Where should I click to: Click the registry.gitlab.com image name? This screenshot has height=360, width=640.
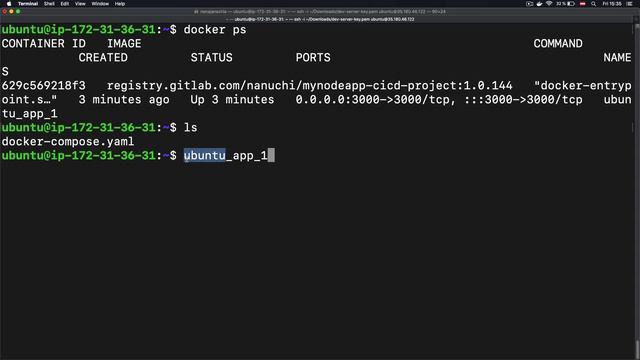pyautogui.click(x=309, y=86)
